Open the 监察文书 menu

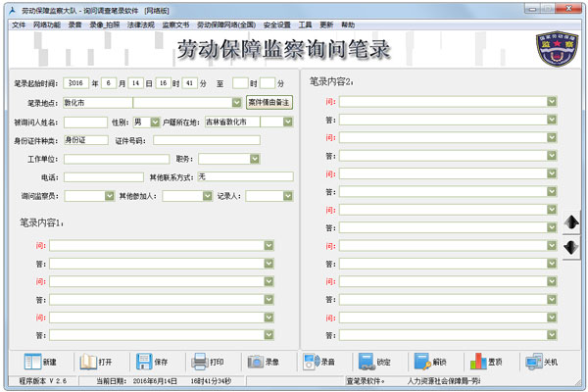(175, 24)
